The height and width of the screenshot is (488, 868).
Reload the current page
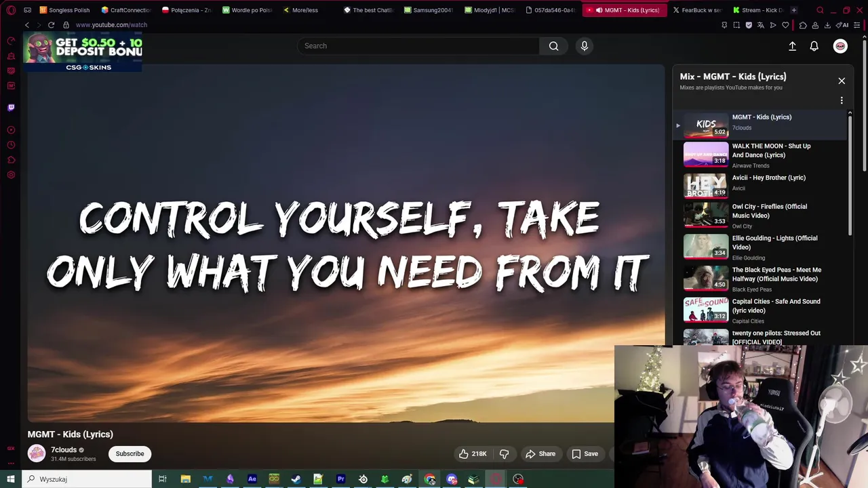click(51, 25)
